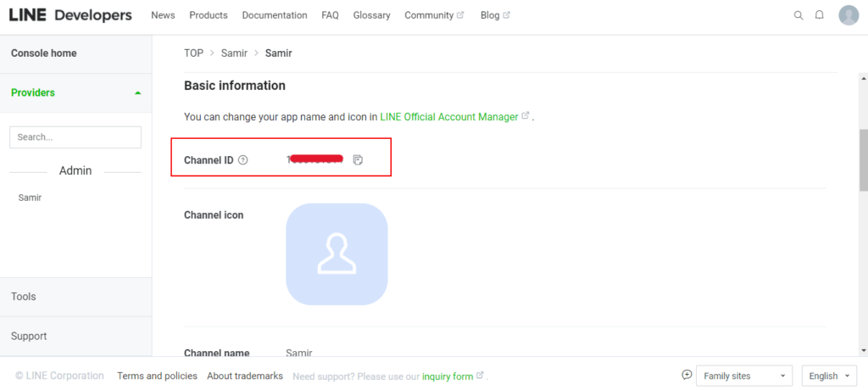Open Terms and policies footer link
The image size is (868, 390).
tap(157, 376)
